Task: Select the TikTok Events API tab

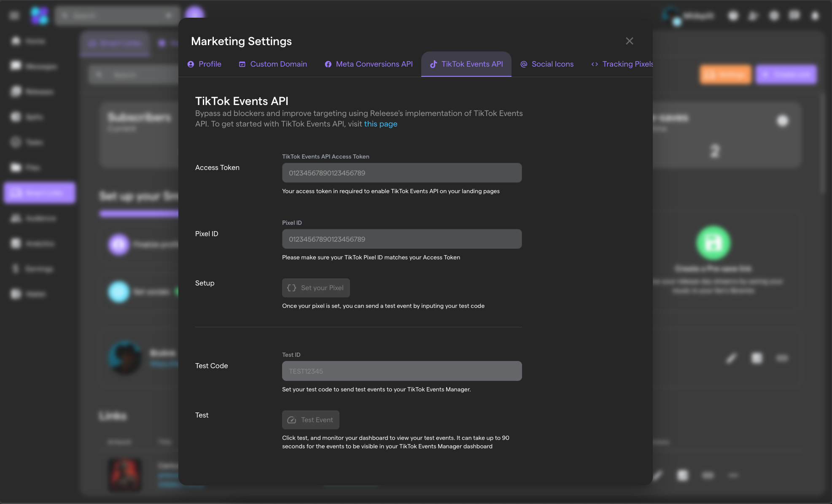Action: [x=466, y=64]
